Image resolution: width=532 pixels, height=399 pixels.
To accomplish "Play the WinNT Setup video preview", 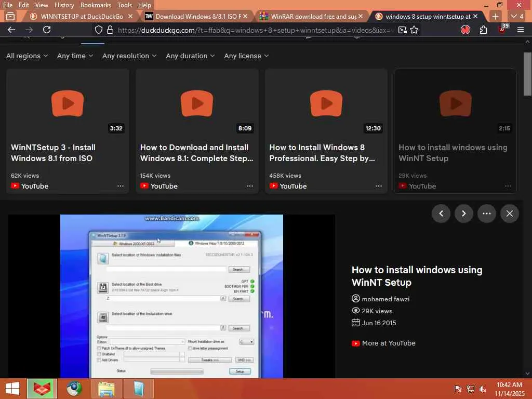I will coord(171,296).
